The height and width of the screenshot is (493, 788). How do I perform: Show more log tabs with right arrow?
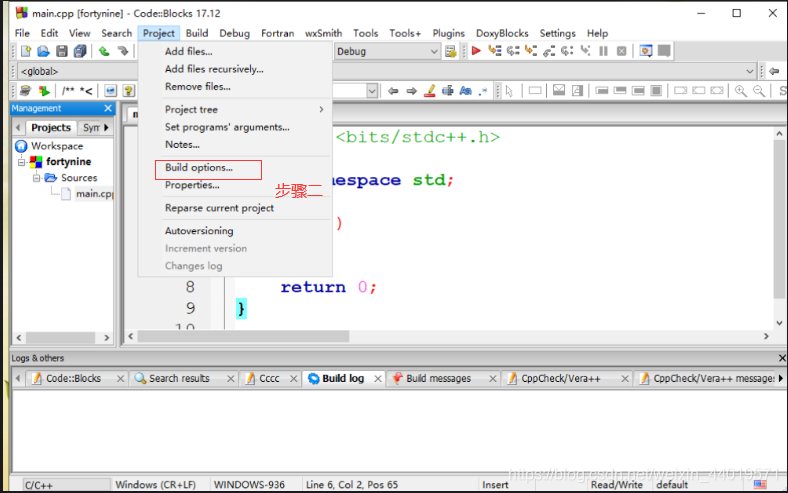[x=780, y=378]
